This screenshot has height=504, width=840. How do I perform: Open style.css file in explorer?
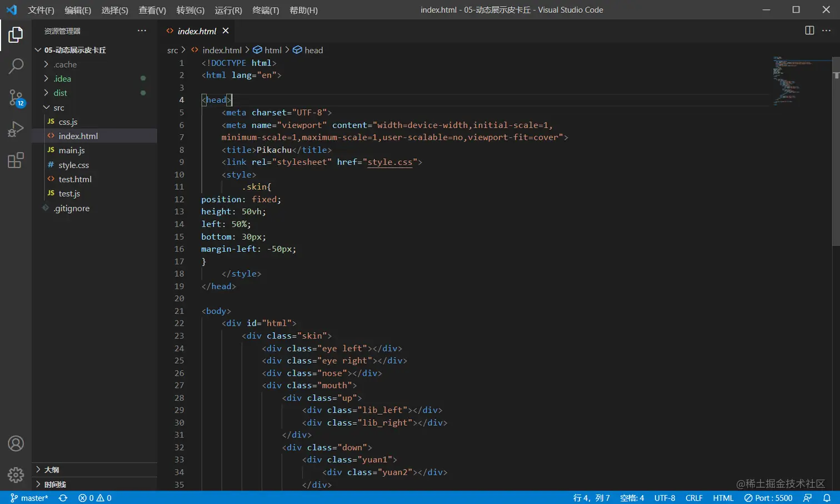tap(94, 165)
